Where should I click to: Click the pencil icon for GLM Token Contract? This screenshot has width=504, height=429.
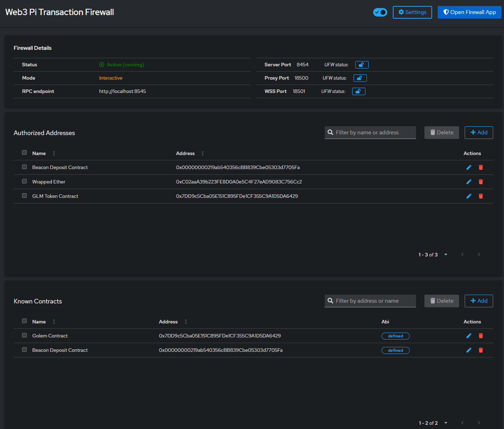469,196
